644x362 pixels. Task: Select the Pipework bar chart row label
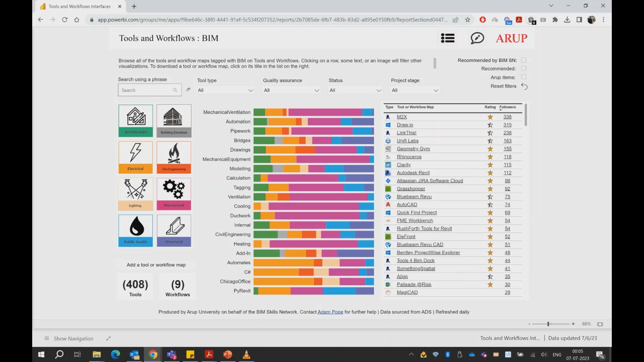coord(240,131)
